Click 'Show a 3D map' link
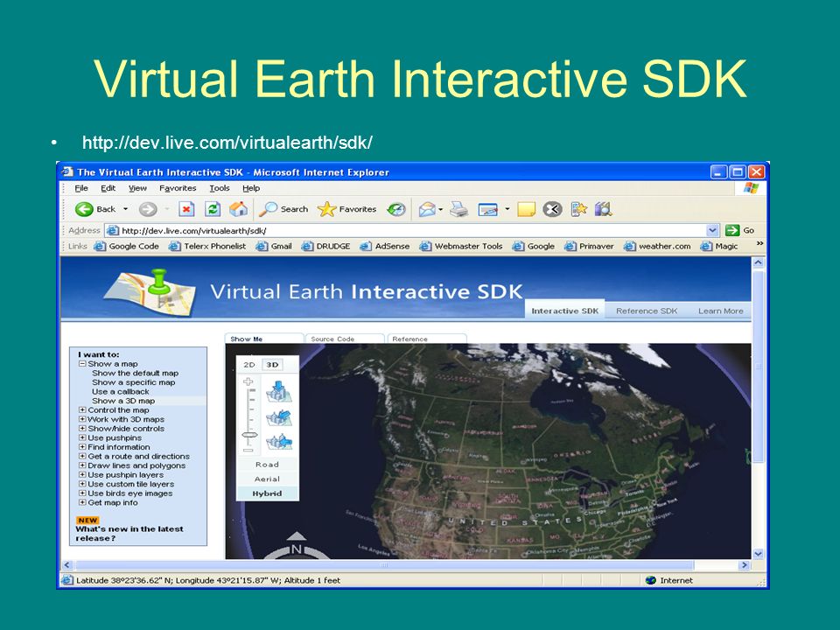 pyautogui.click(x=123, y=401)
